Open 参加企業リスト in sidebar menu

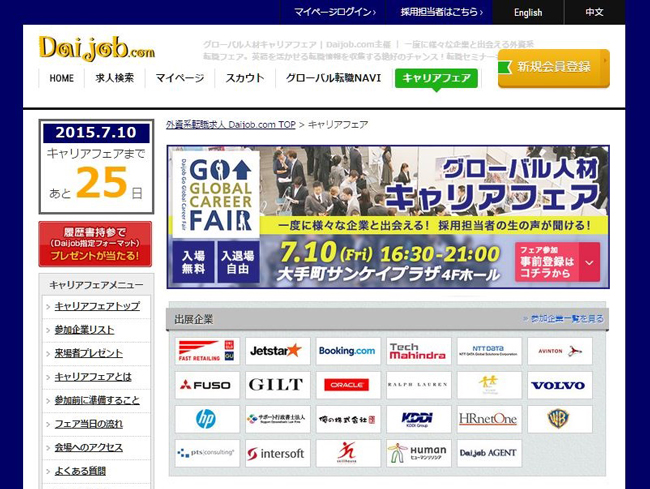coord(84,330)
